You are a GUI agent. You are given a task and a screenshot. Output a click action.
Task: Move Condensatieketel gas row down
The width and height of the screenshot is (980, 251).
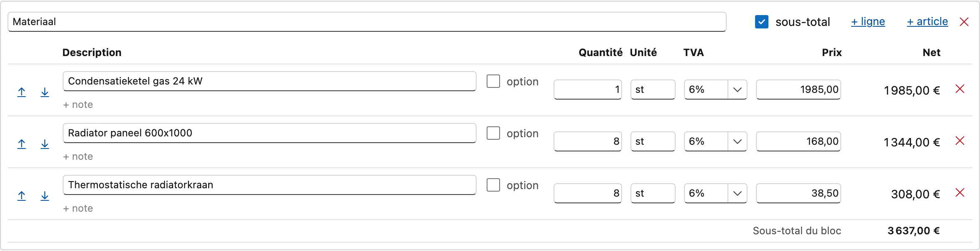point(45,92)
